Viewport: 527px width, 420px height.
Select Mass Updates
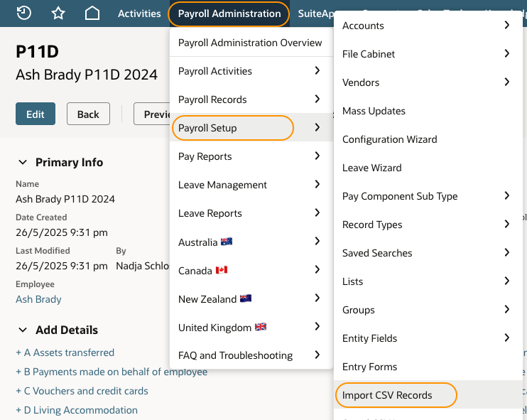pos(428,111)
